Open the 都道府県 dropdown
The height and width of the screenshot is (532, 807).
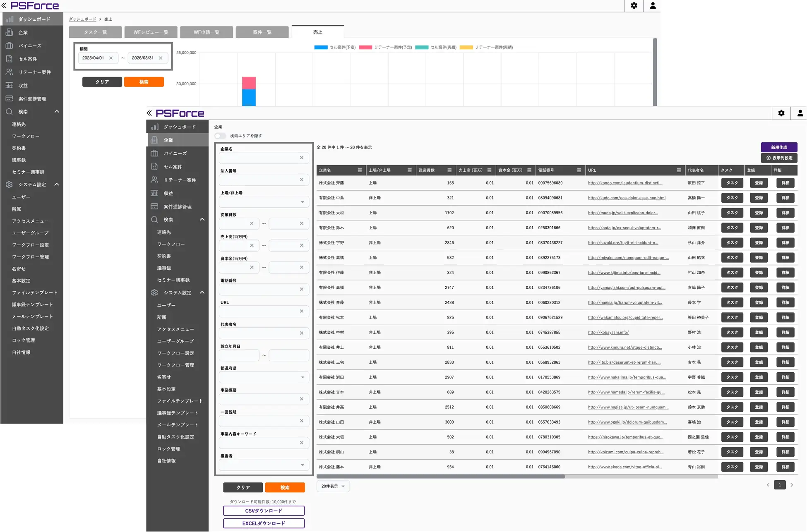264,377
